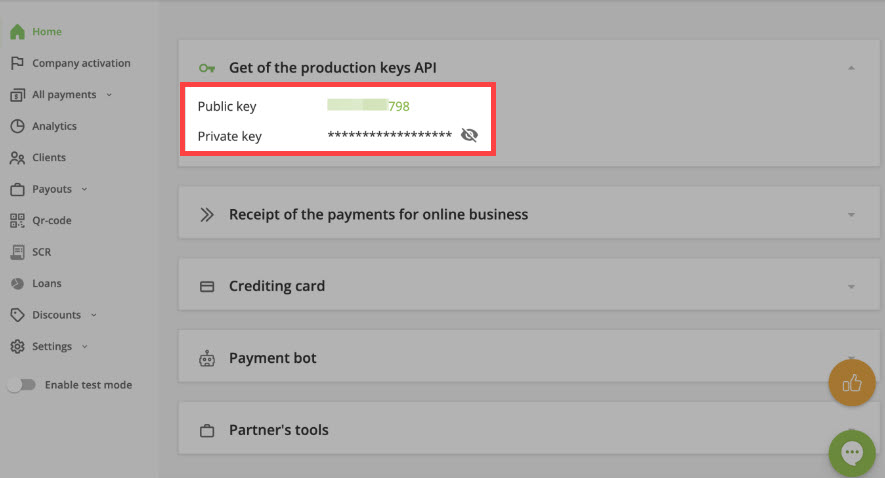
Task: Click the orange thumbs-up feedback button
Action: 851,382
